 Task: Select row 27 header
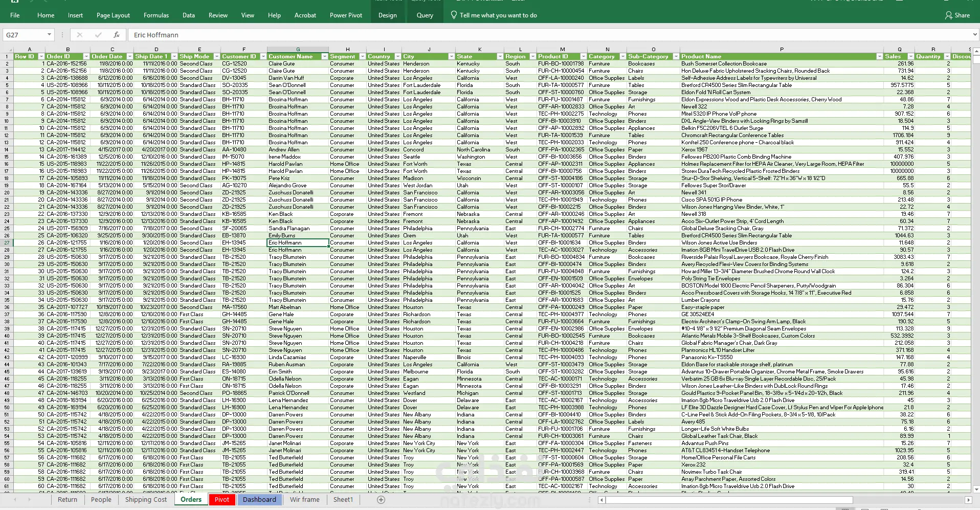pos(7,243)
